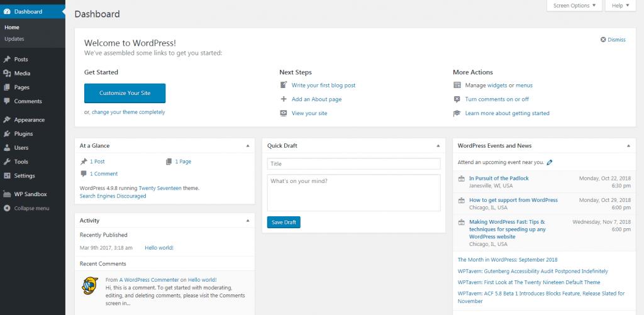Viewport: 644px width, 315px height.
Task: Collapse the Quick Draft panel
Action: point(438,146)
